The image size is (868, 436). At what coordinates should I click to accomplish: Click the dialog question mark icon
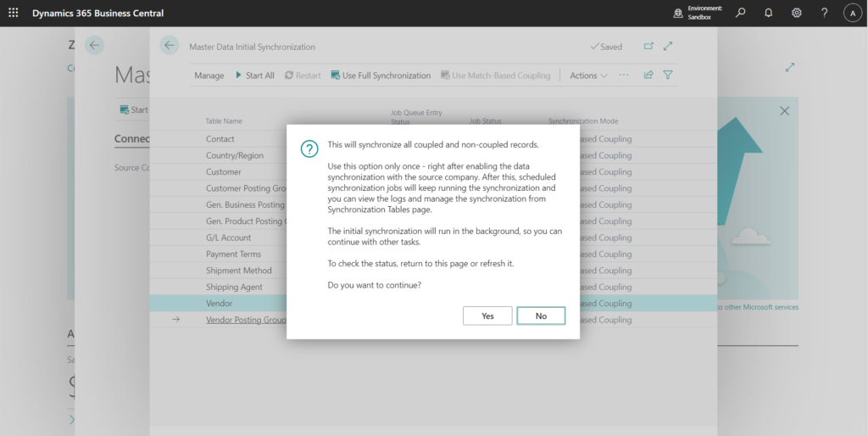tap(309, 148)
